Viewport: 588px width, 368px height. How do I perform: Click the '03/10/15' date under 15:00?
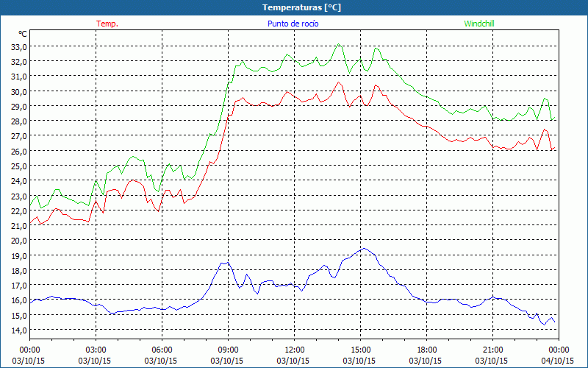pyautogui.click(x=359, y=361)
